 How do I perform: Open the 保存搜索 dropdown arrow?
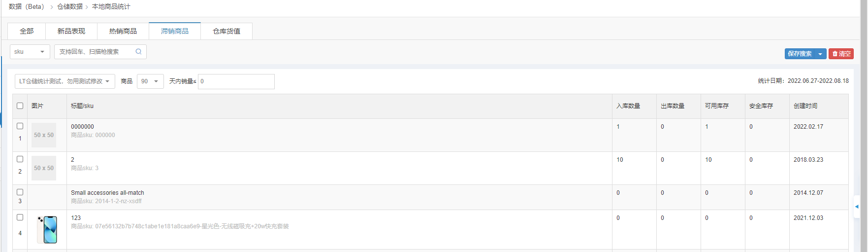(x=820, y=54)
